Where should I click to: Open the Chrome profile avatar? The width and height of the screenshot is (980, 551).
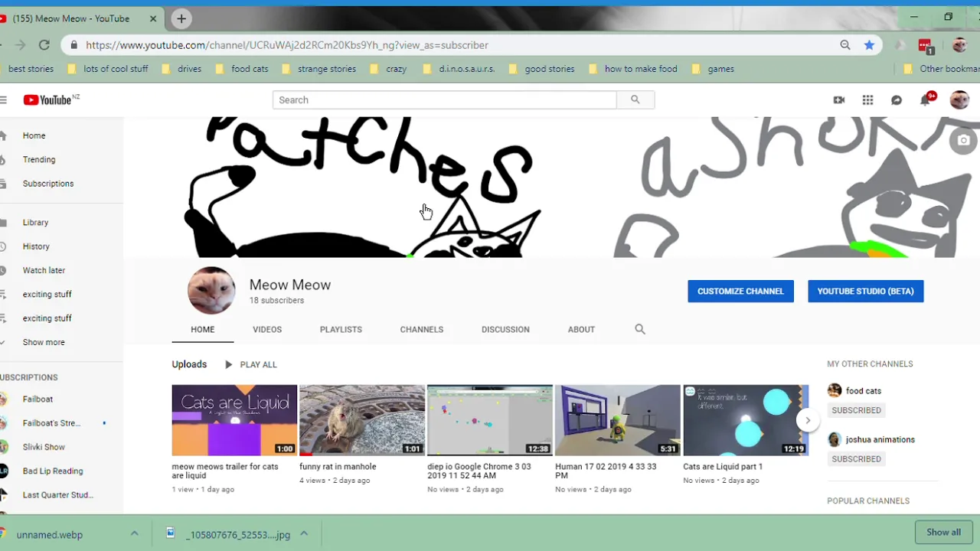coord(959,45)
